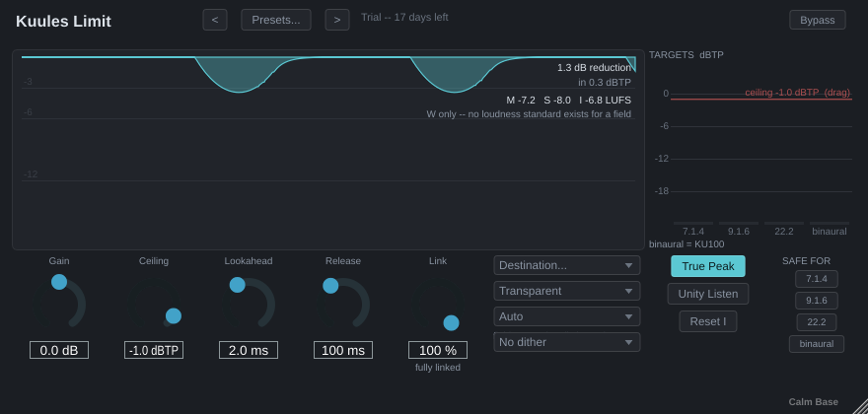Image resolution: width=868 pixels, height=414 pixels.
Task: Click the "fully linked" label
Action: coord(438,367)
